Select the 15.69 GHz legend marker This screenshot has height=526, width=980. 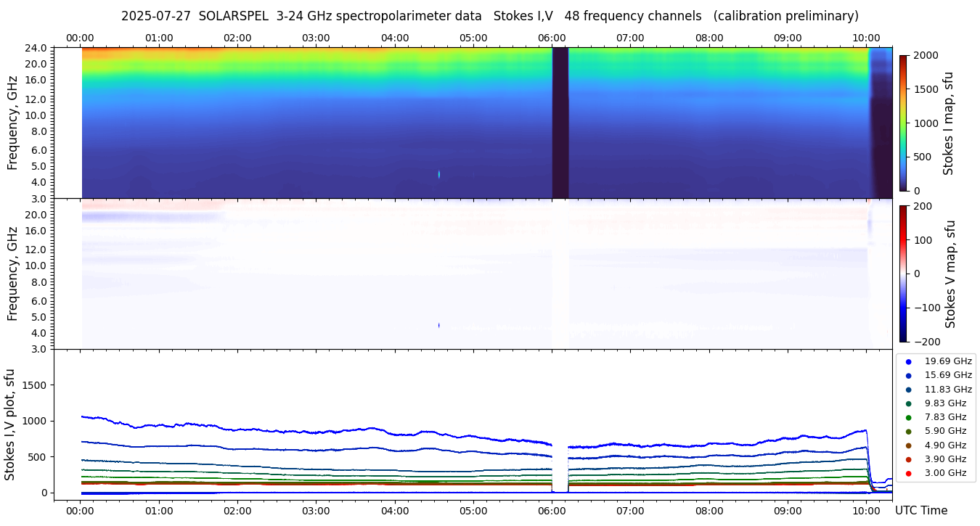(908, 375)
